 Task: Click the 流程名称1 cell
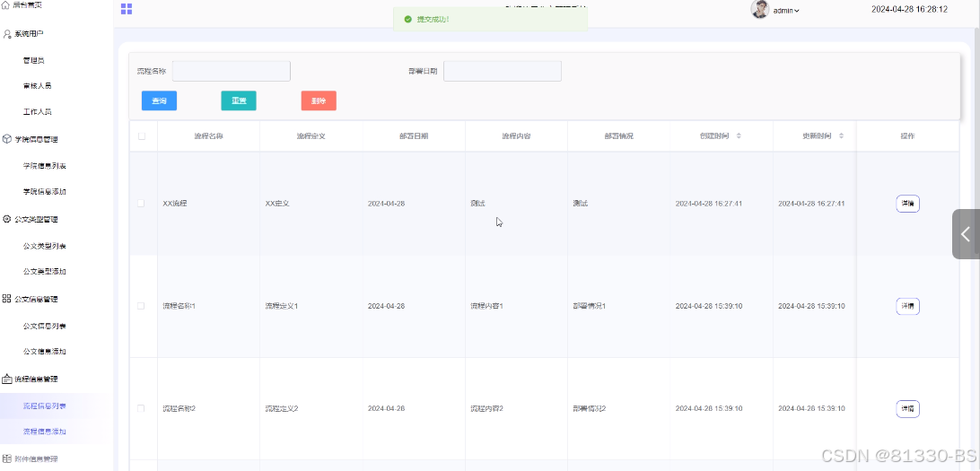[x=209, y=306]
